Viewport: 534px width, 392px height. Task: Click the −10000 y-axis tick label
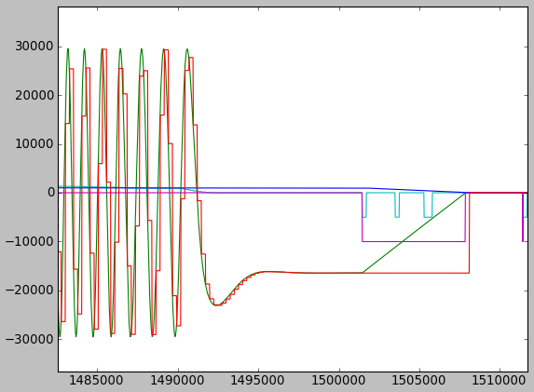pos(30,241)
